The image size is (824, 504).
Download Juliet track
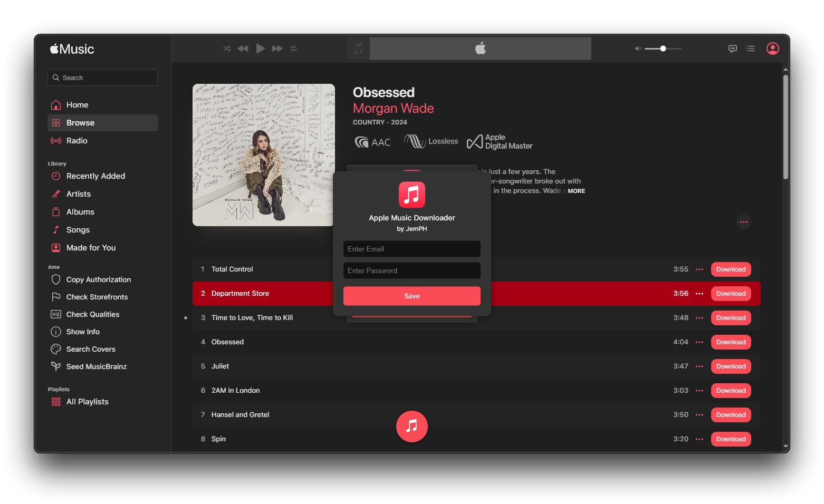click(731, 366)
